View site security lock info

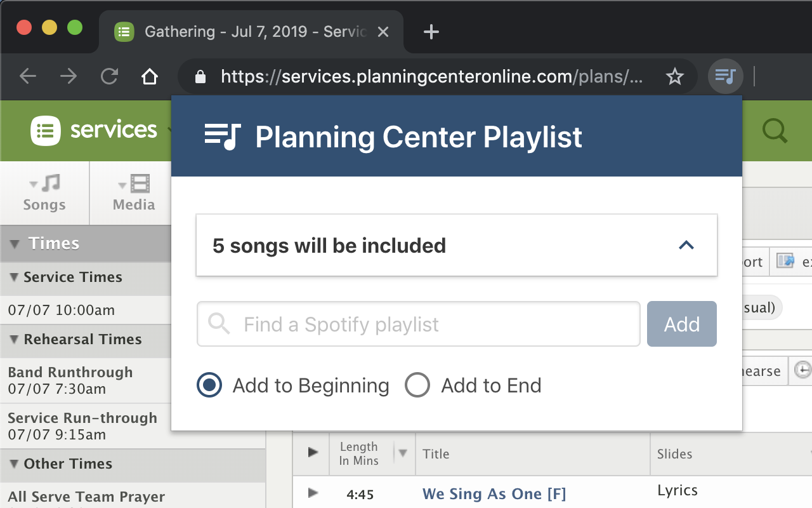(x=200, y=77)
